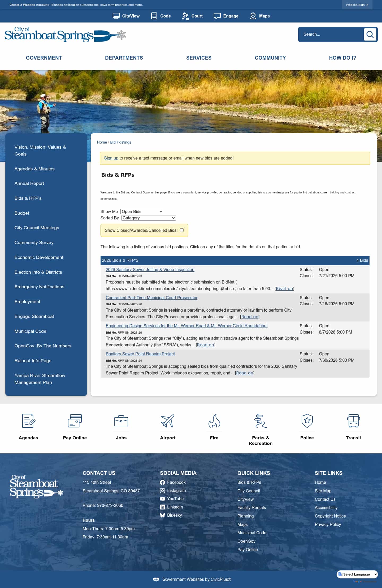The image size is (382, 588).
Task: Click phone number 970-879-2060
Action: click(x=110, y=505)
